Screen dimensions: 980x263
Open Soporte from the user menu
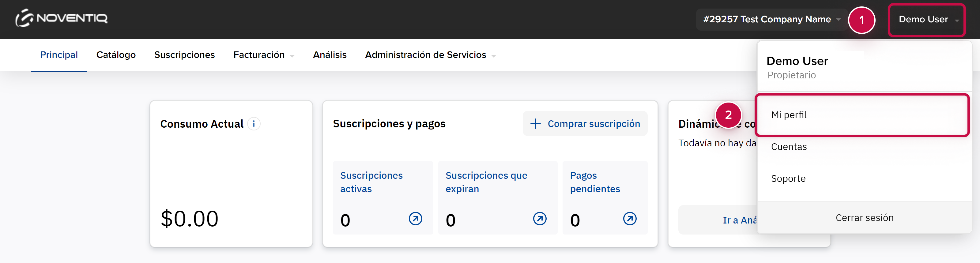pos(788,179)
